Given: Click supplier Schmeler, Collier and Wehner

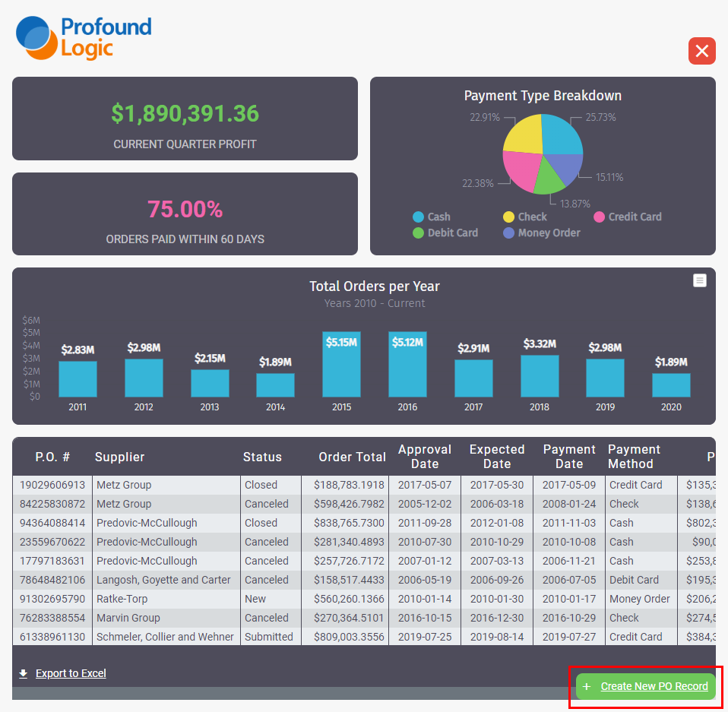Looking at the screenshot, I should pyautogui.click(x=166, y=637).
